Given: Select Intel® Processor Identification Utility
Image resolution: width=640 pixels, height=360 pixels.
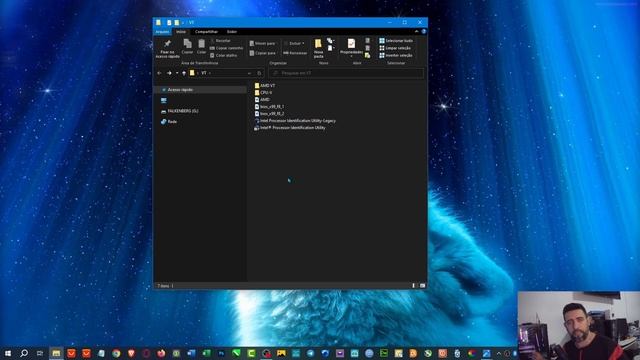Looking at the screenshot, I should pyautogui.click(x=290, y=128).
